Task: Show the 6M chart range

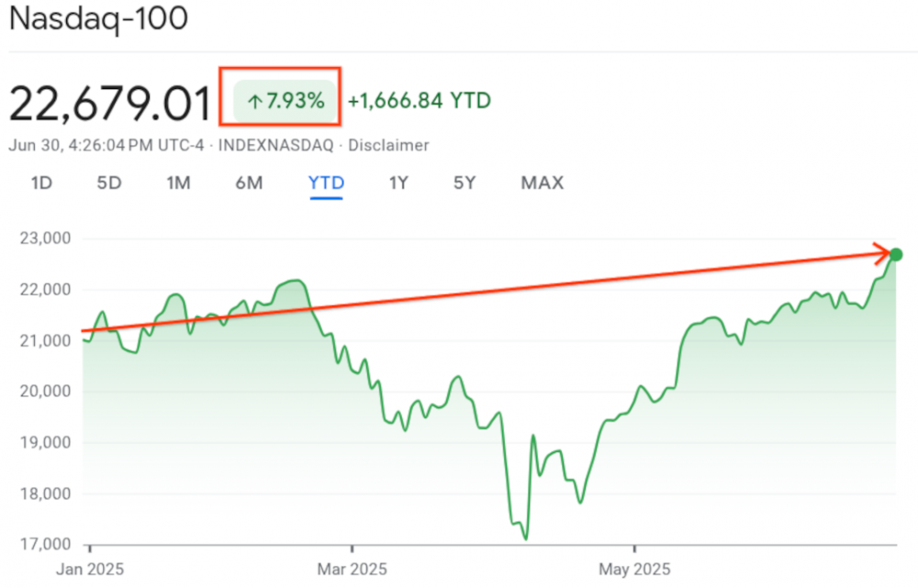Action: 249,183
